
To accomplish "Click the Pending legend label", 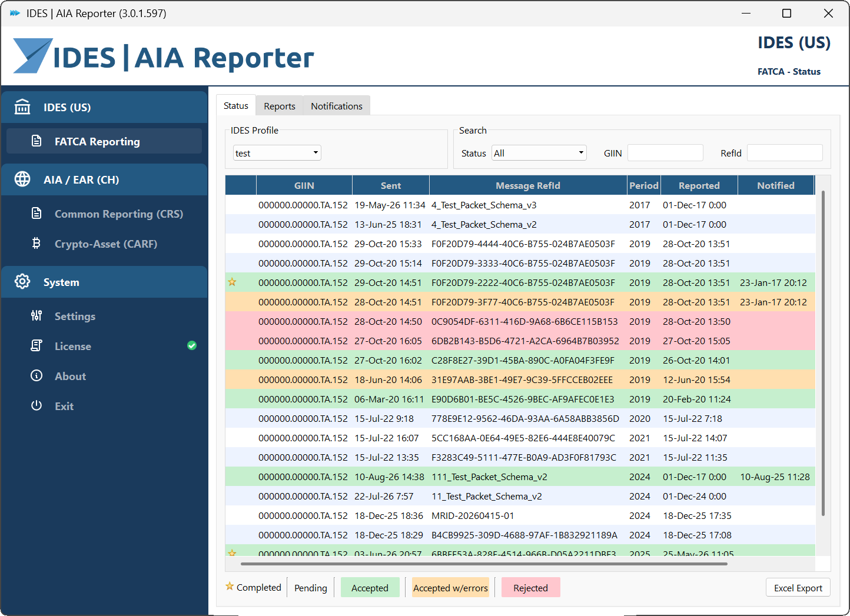I will (x=311, y=588).
